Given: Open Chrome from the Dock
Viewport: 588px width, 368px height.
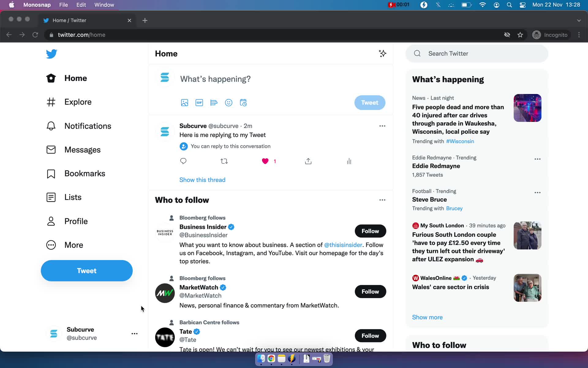Looking at the screenshot, I should (x=271, y=358).
